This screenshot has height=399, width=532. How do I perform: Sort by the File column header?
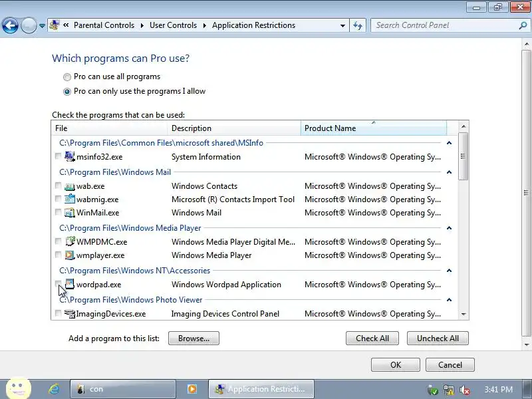(110, 128)
